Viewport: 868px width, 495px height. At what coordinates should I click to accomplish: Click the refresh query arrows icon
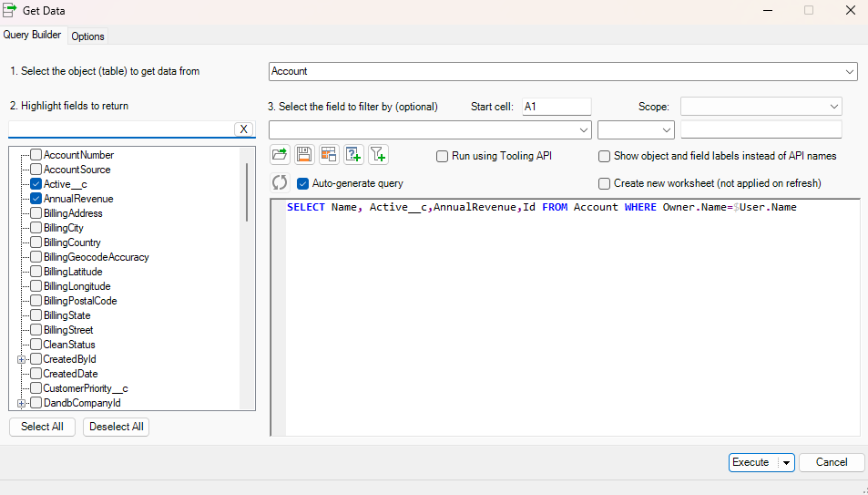(280, 183)
